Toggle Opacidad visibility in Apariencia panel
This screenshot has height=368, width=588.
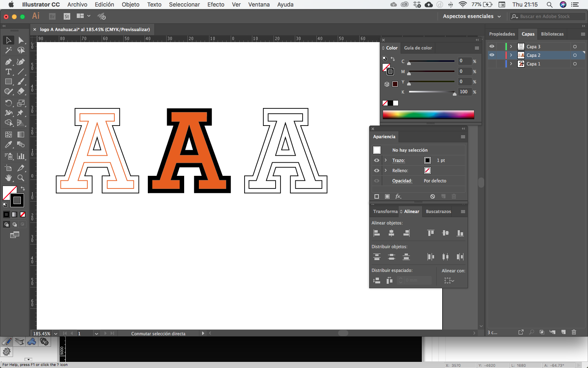[376, 181]
